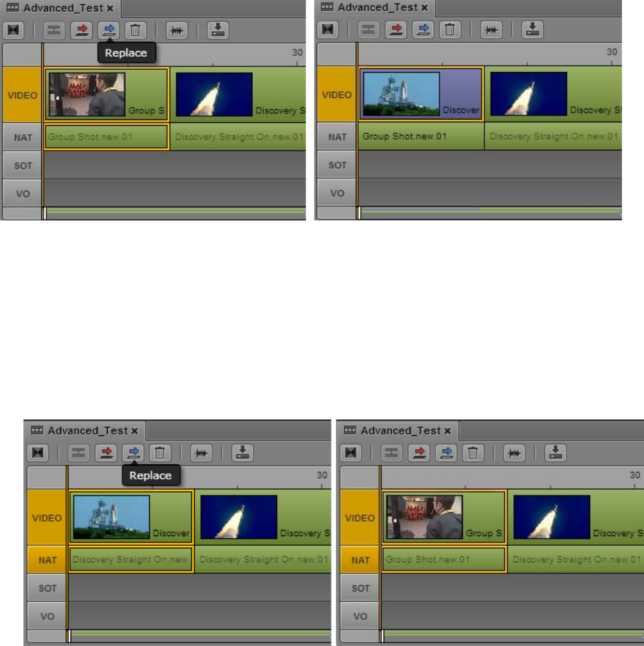Viewport: 644px width, 646px height.
Task: Click the sync tracks icon in bottom-left panel
Action: [78, 453]
